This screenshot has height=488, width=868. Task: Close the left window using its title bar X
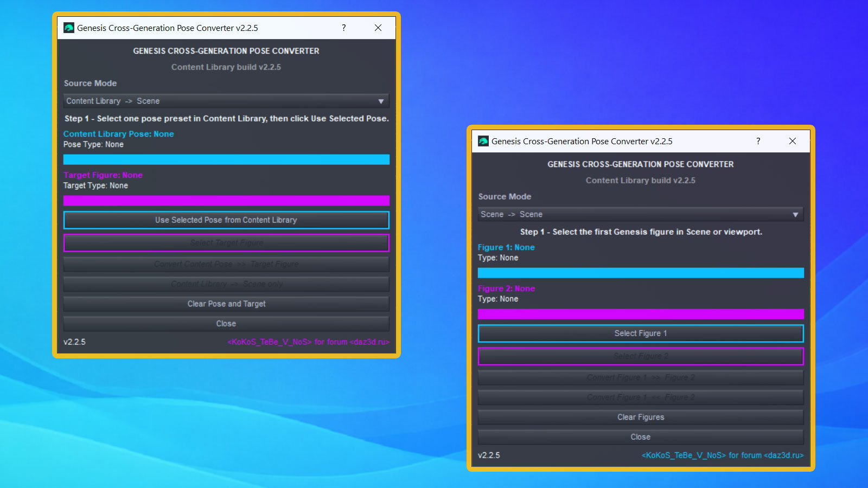click(378, 28)
